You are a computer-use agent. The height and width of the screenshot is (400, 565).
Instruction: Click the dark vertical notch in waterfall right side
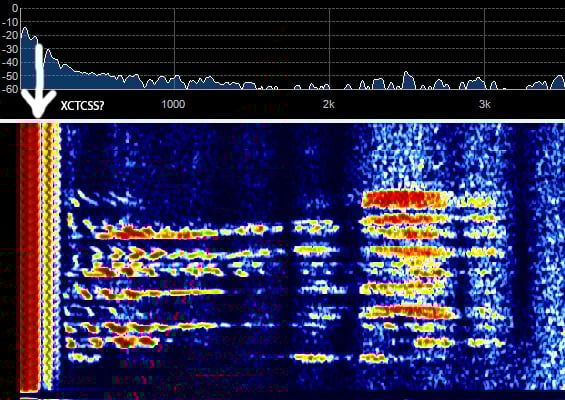click(x=523, y=252)
